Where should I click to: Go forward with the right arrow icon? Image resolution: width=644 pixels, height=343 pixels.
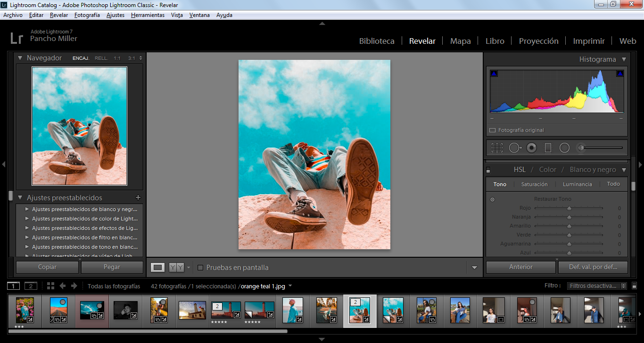[74, 286]
